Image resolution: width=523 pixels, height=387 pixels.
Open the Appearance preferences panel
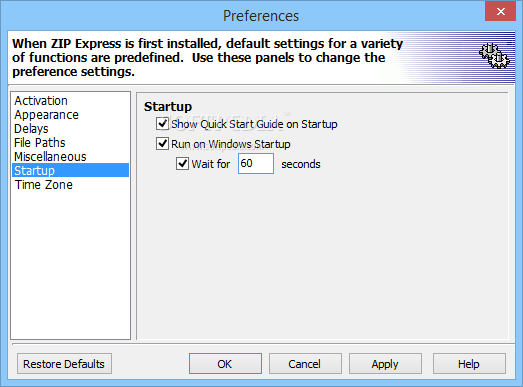click(46, 115)
